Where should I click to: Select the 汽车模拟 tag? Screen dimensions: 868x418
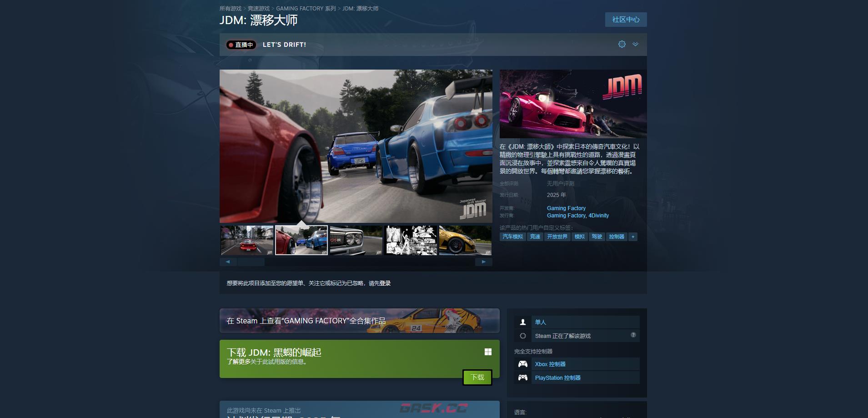pos(513,237)
